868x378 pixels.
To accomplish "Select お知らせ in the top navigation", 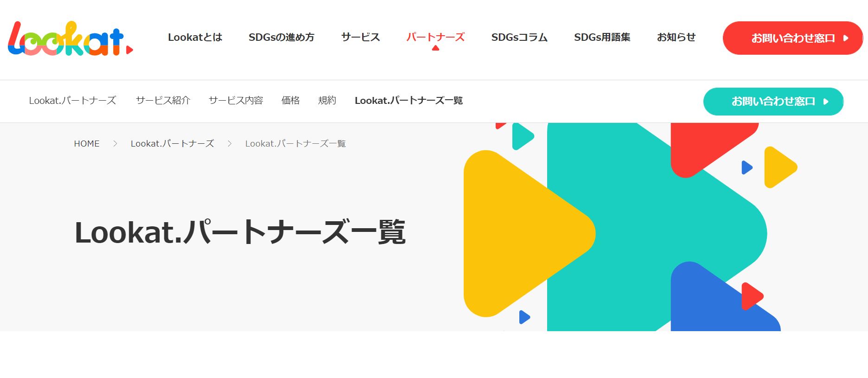I will tap(676, 37).
